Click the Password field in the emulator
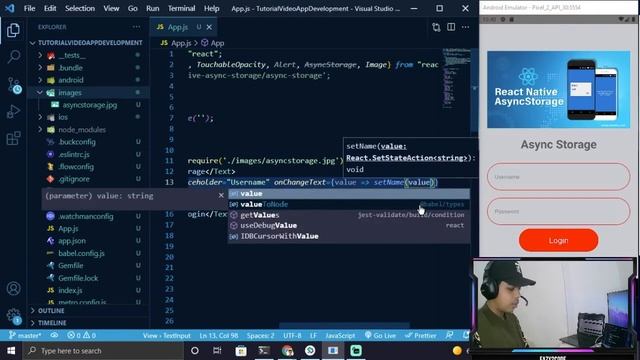This screenshot has width=640, height=360. coord(558,211)
